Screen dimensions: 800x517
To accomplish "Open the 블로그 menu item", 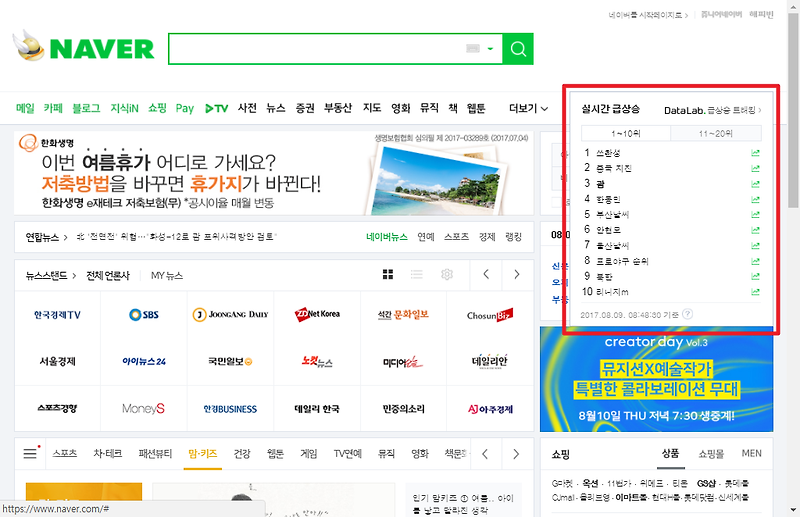I will tap(86, 108).
